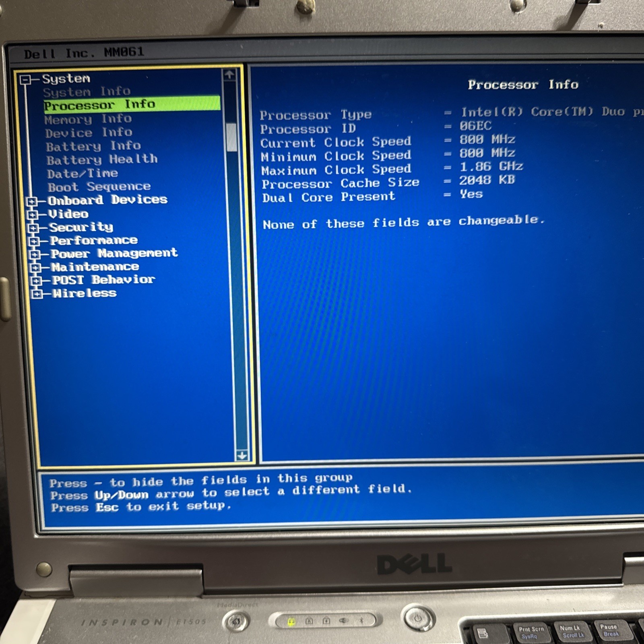The height and width of the screenshot is (644, 644).
Task: Click Dual Core Present Yes value
Action: click(x=471, y=194)
